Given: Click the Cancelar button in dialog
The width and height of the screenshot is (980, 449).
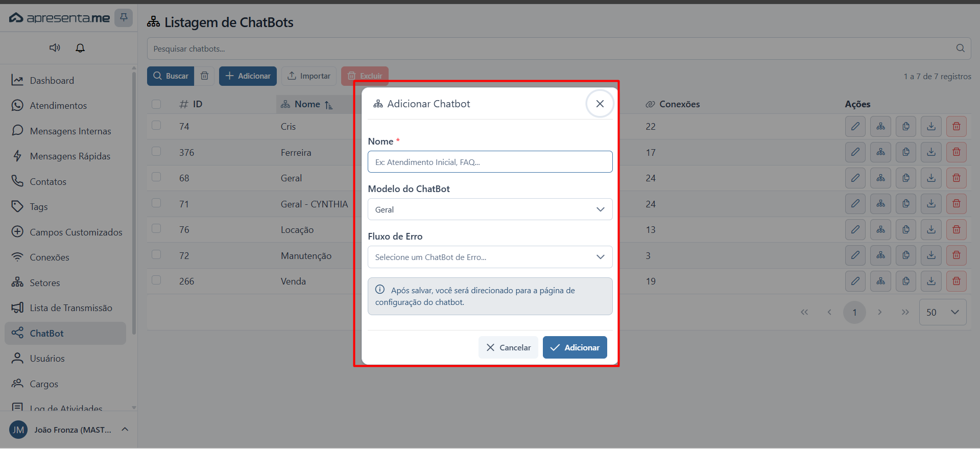Looking at the screenshot, I should click(x=508, y=347).
